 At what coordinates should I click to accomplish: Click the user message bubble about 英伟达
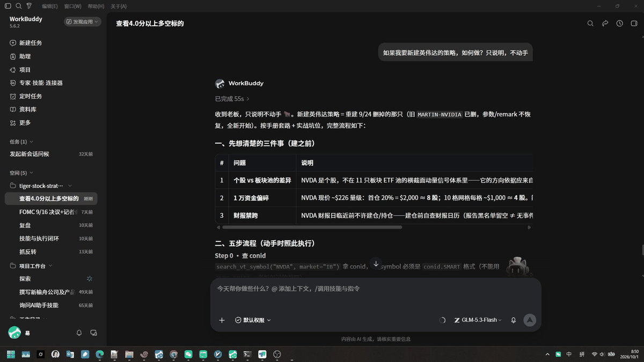[456, 53]
